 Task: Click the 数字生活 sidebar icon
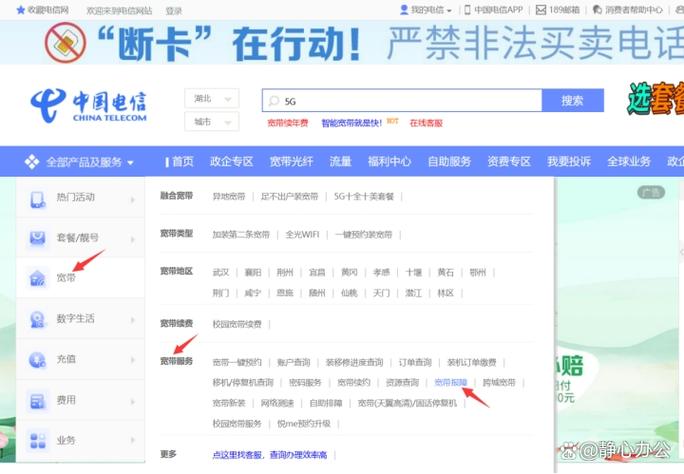tap(38, 319)
